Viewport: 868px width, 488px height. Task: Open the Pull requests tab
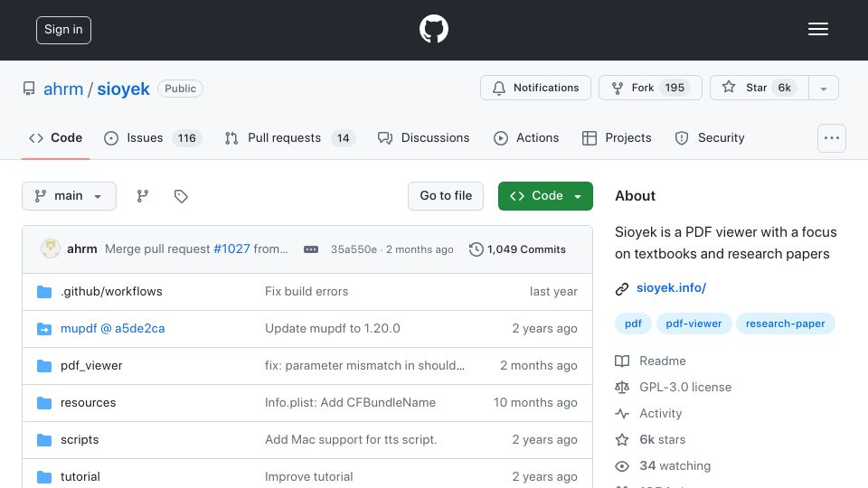pos(289,137)
